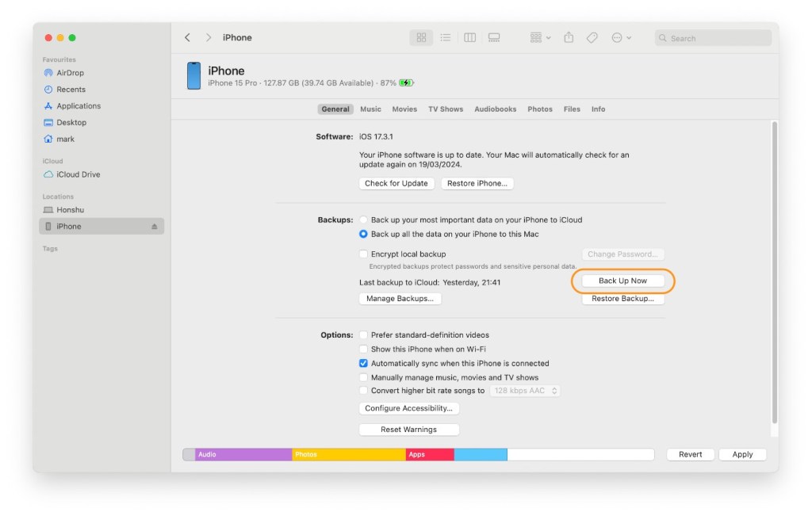The image size is (812, 516).
Task: Eject the iPhone from sidebar
Action: coord(155,227)
